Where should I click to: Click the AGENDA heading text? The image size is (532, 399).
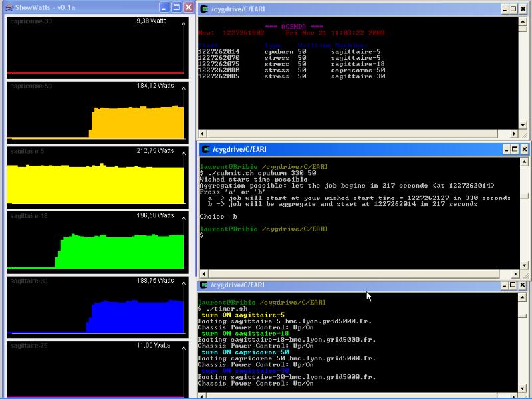(x=294, y=27)
